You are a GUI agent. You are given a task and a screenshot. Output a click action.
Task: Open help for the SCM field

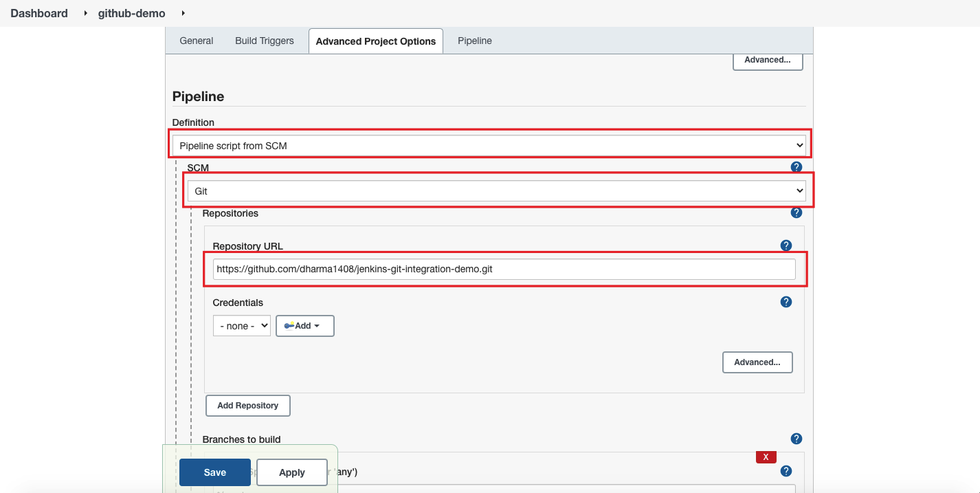pos(797,167)
